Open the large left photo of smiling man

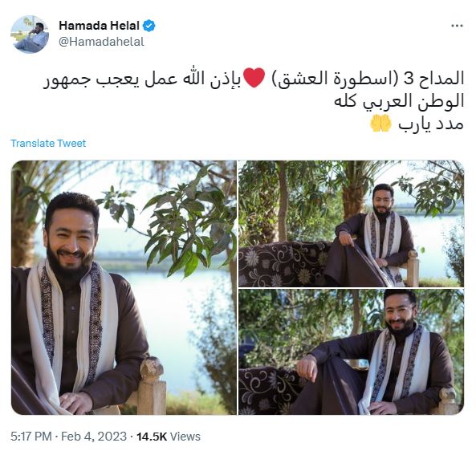(x=124, y=287)
